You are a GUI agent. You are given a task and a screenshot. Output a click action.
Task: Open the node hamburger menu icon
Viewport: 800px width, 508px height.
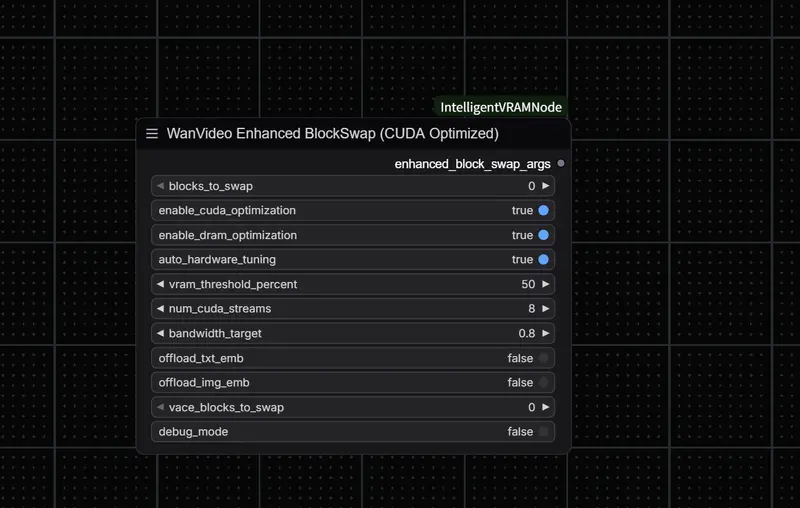point(152,134)
